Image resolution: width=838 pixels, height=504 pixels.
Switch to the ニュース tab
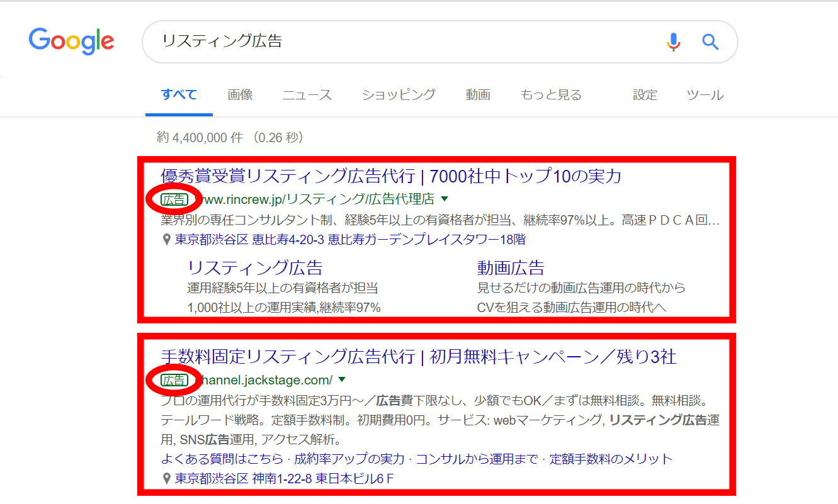[x=307, y=95]
